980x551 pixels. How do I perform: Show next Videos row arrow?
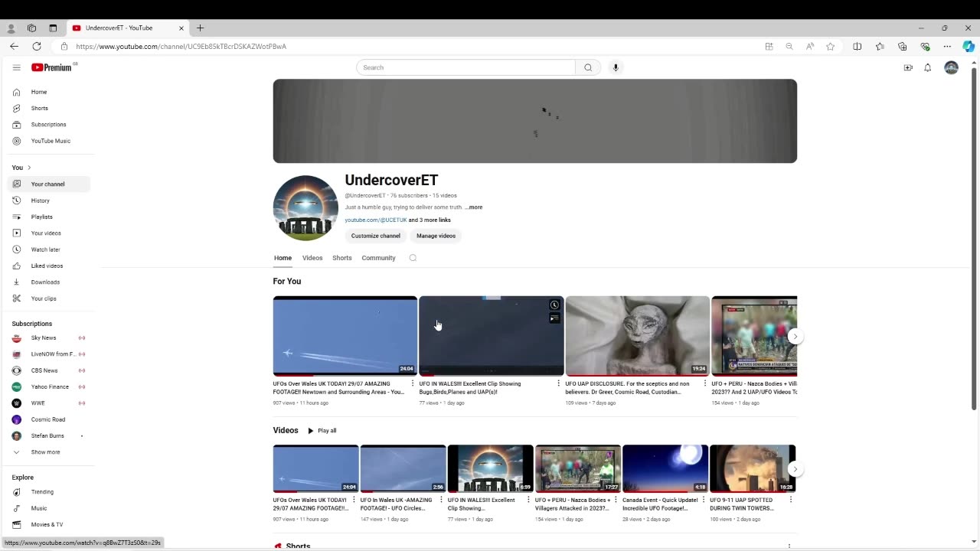[795, 469]
